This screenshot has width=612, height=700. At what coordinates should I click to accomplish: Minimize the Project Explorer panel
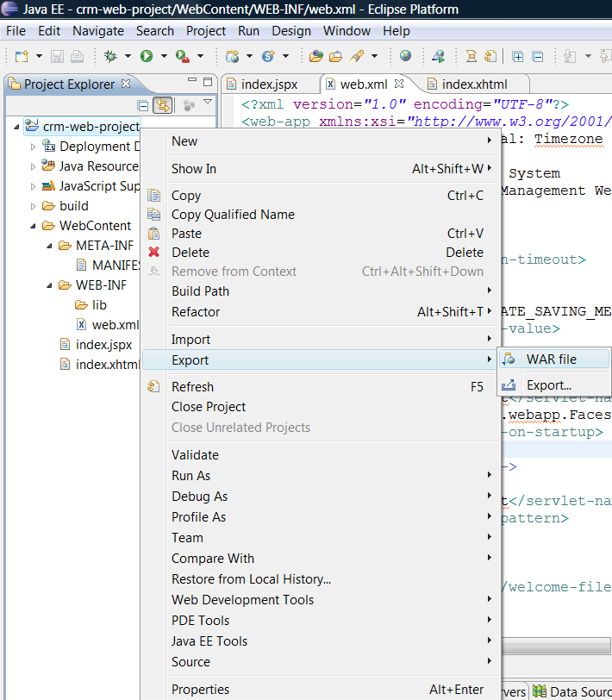[192, 80]
